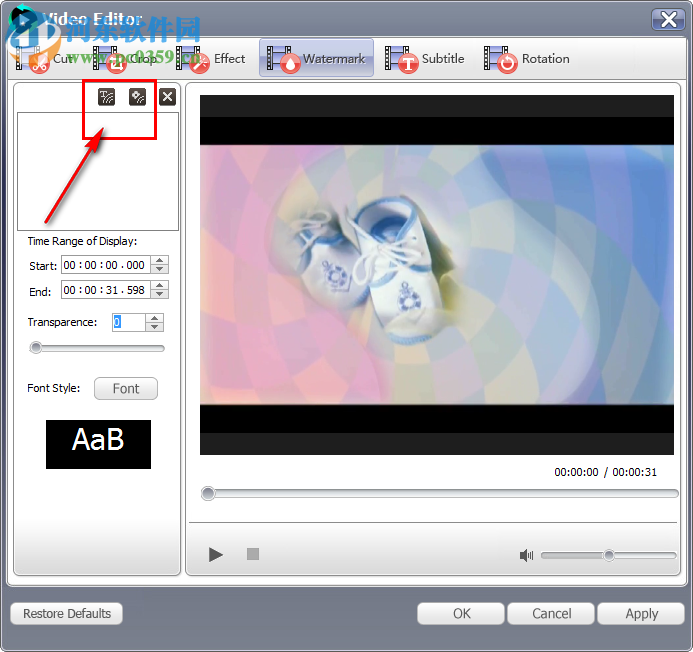Select the Watermark tab
Screen dimensions: 693x652
click(x=316, y=58)
